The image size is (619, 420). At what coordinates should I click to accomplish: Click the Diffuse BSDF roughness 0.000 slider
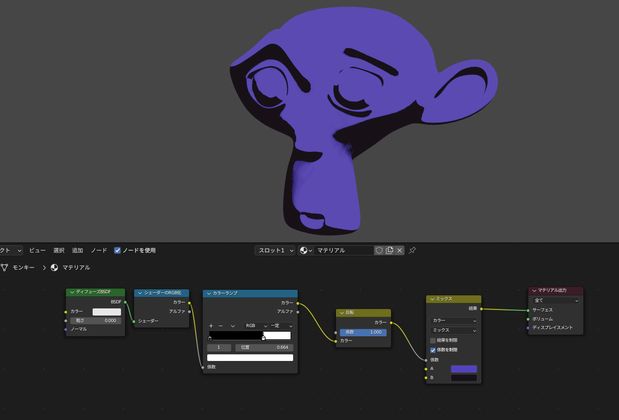click(x=96, y=321)
